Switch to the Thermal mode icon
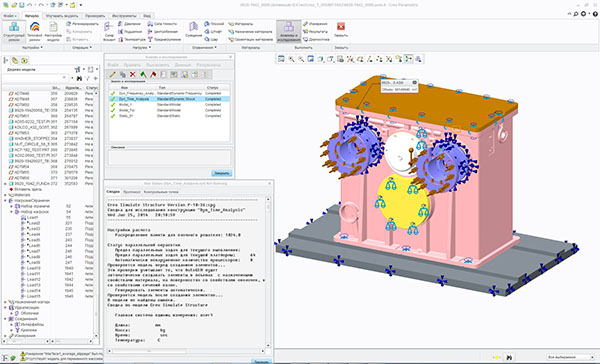This screenshot has width=600, height=364. pos(34,31)
